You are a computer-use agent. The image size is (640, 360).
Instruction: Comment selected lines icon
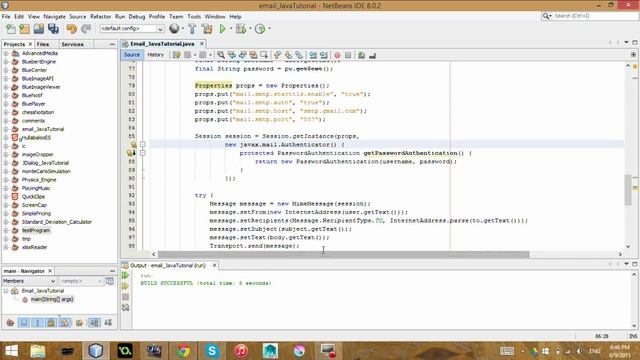click(x=361, y=55)
